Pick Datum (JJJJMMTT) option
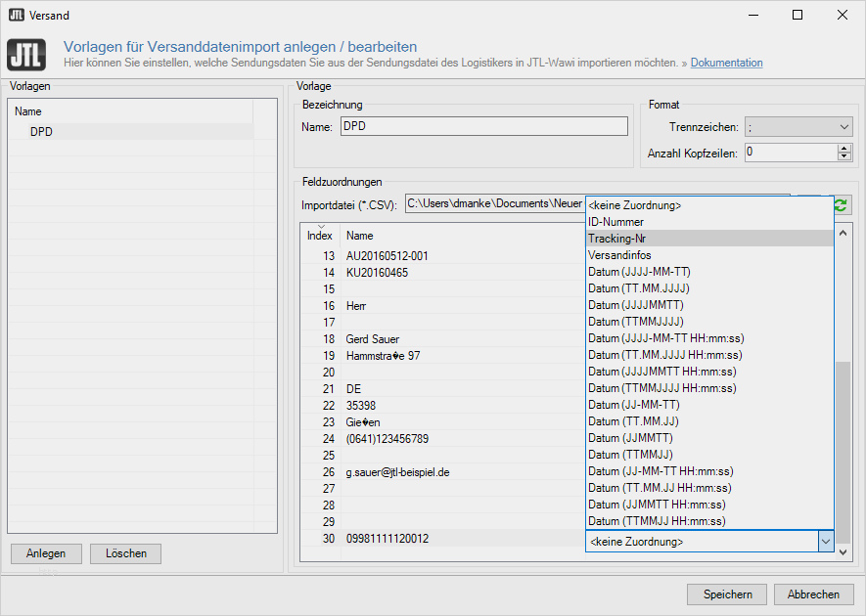Screen dimensions: 866x616 pyautogui.click(x=709, y=305)
